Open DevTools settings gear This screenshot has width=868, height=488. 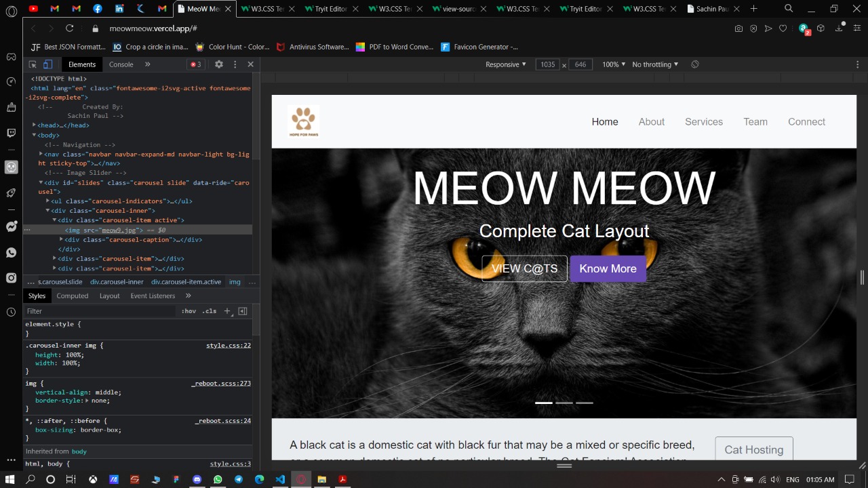point(219,64)
